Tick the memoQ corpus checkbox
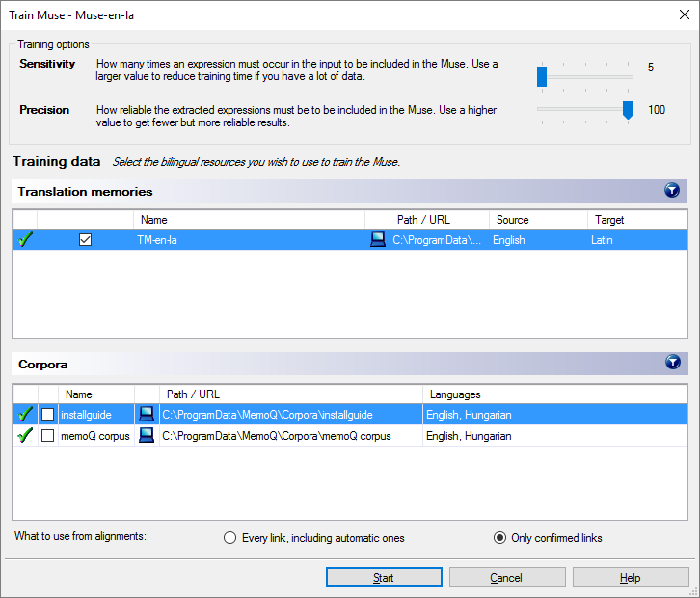The image size is (700, 598). (x=48, y=436)
